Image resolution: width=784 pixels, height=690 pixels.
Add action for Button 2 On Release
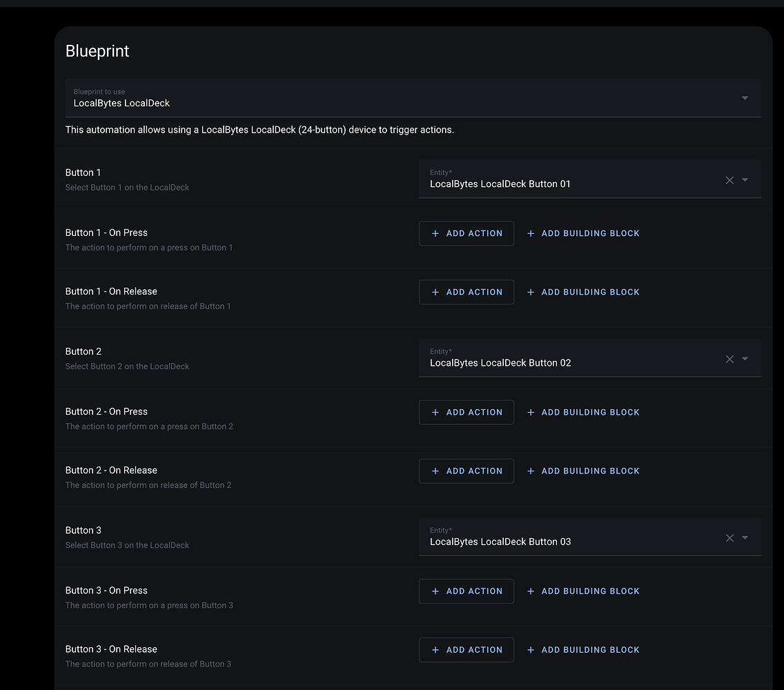click(467, 471)
